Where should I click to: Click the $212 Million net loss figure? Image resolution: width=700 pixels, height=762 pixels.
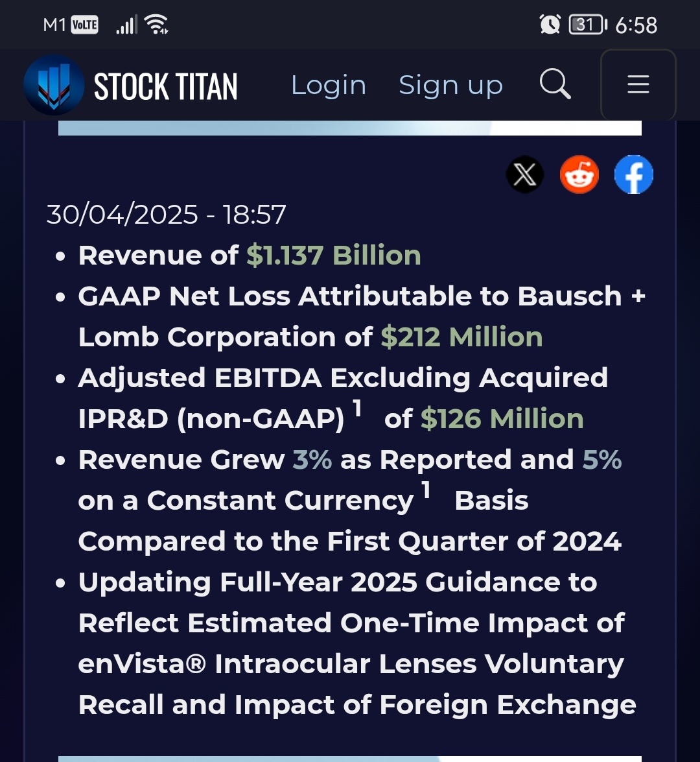point(461,337)
